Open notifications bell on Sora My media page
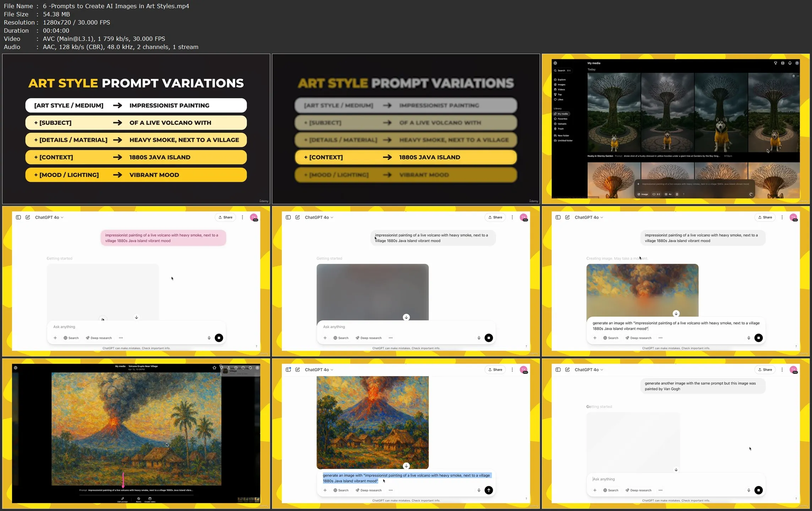This screenshot has height=511, width=812. click(x=790, y=63)
